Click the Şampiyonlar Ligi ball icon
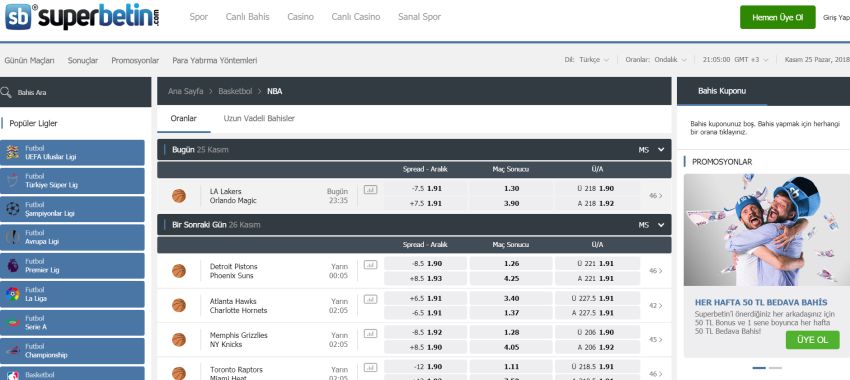850x380 pixels. point(12,209)
